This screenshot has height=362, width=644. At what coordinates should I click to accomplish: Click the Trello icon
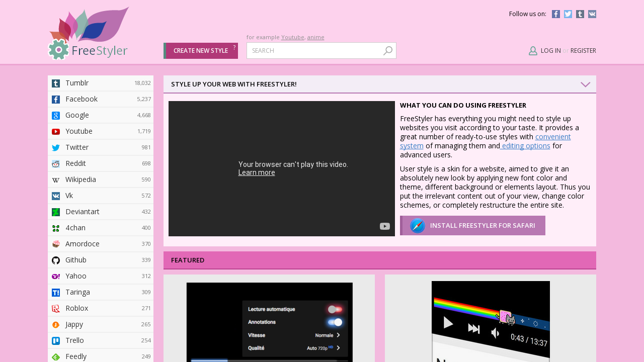[x=56, y=341]
